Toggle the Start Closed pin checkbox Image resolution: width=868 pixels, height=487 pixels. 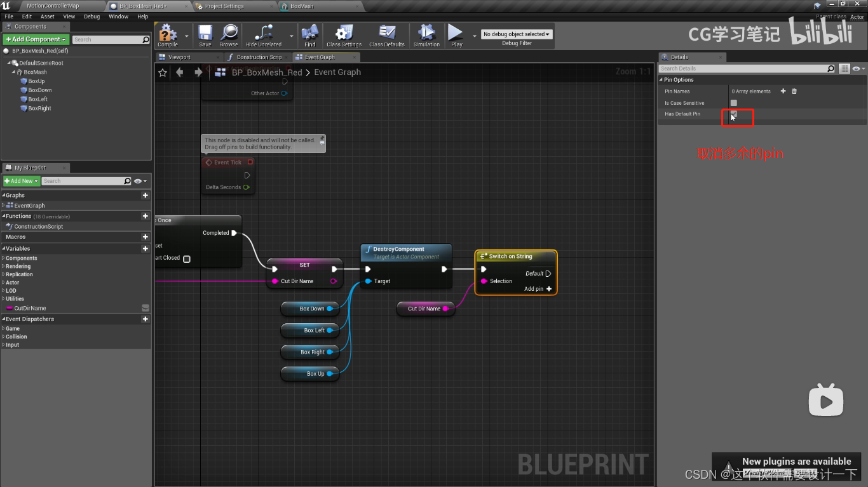click(x=187, y=258)
